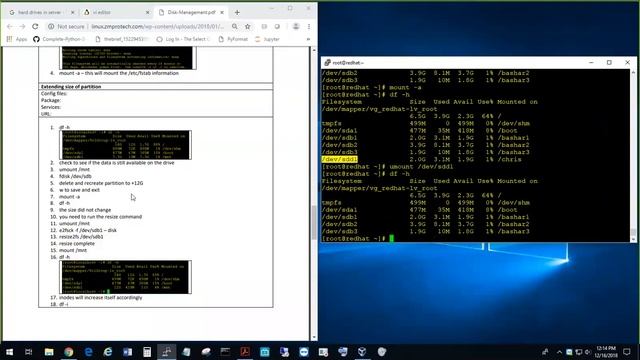The width and height of the screenshot is (640, 360).
Task: Close the 'hard drives in server' tab
Action: [x=73, y=13]
